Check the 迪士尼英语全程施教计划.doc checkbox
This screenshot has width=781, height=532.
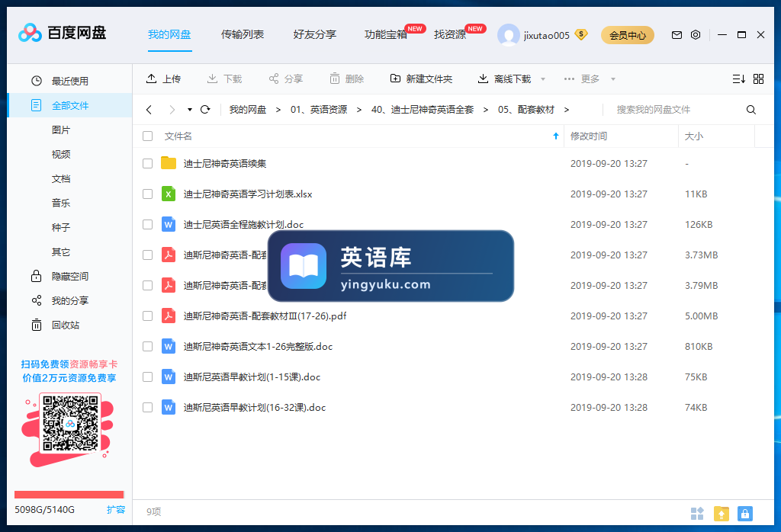[147, 224]
